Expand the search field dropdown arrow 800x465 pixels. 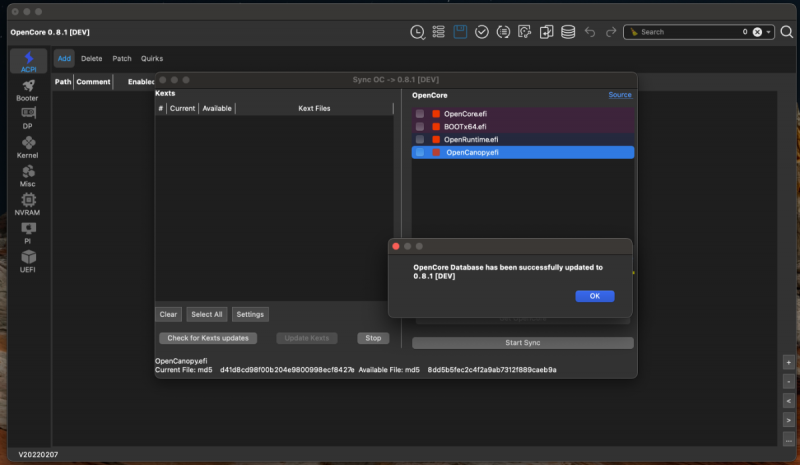(x=769, y=32)
